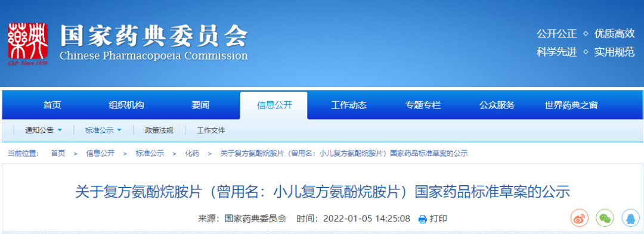The width and height of the screenshot is (644, 234).
Task: Click the 当前位置 breadcrumb label
Action: click(23, 153)
